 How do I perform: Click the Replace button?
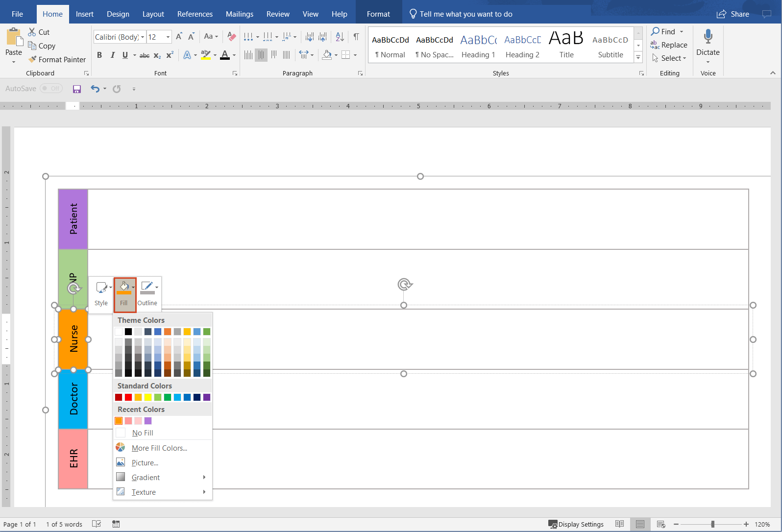point(669,45)
